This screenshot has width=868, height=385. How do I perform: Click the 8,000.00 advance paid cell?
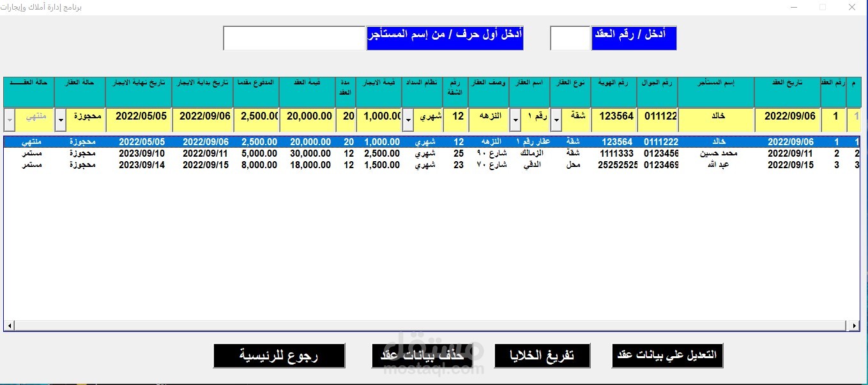pos(259,165)
